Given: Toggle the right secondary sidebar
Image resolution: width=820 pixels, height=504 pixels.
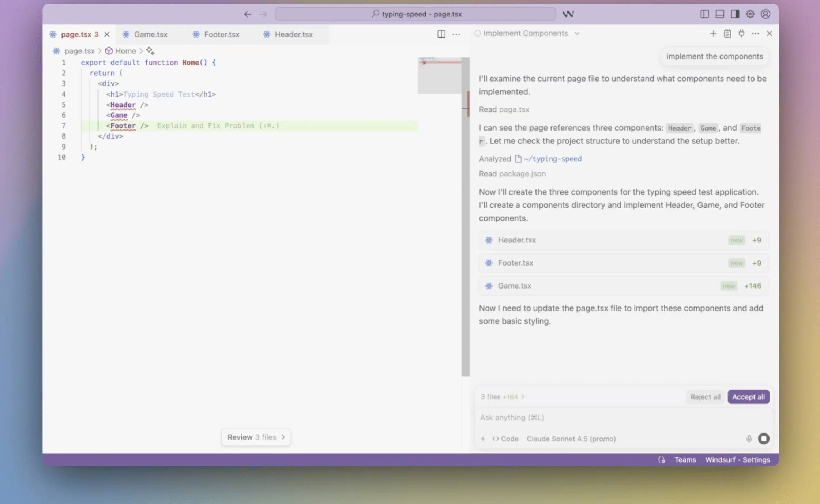Looking at the screenshot, I should coord(735,14).
